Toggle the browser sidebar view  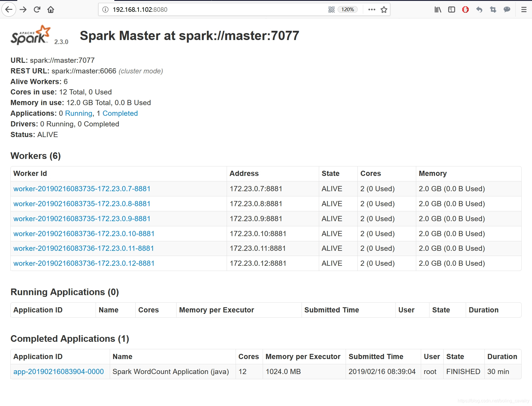click(x=452, y=10)
